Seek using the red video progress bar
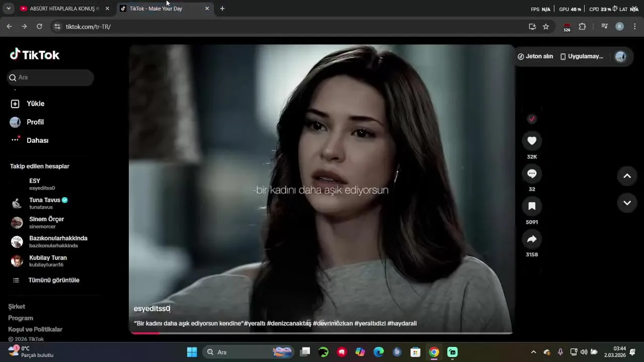This screenshot has height=362, width=644. point(320,332)
